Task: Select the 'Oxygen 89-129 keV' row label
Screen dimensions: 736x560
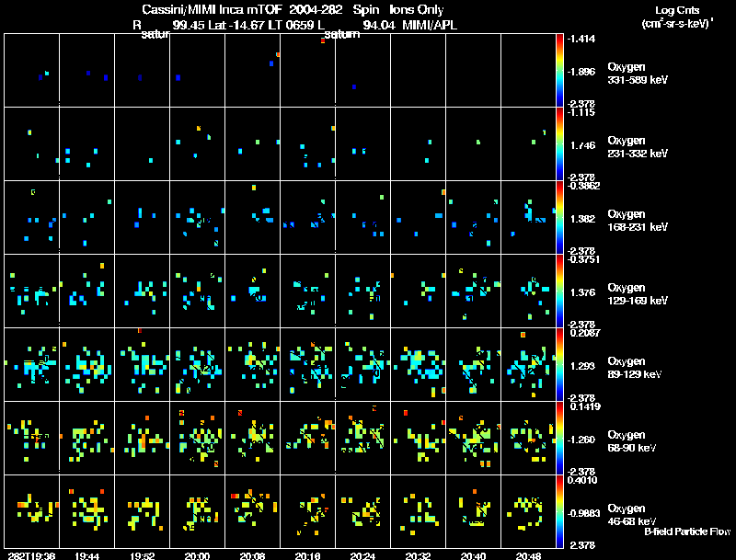Action: pos(635,368)
